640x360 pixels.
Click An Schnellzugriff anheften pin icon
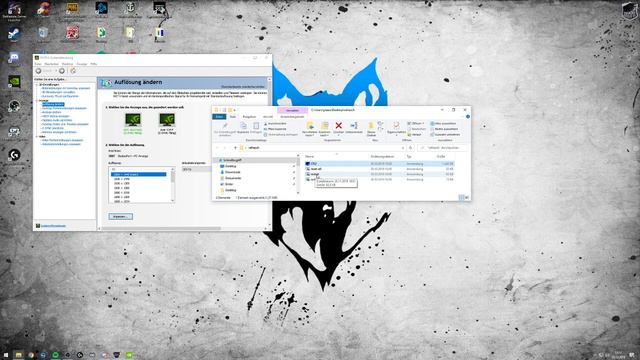(224, 126)
